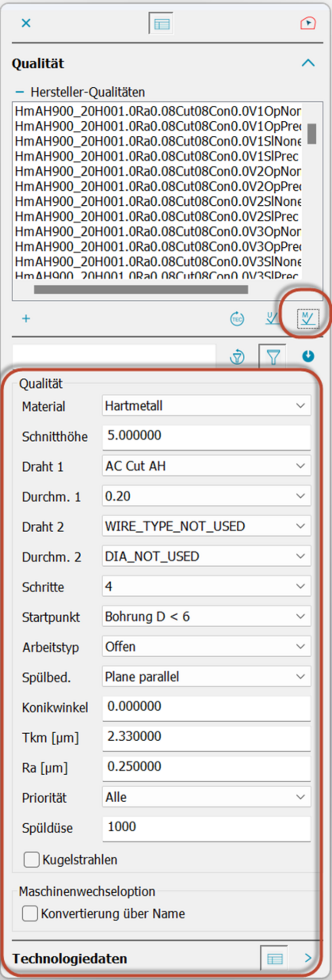Collapse the Qualität section with chevron
332x980 pixels.
pos(308,63)
